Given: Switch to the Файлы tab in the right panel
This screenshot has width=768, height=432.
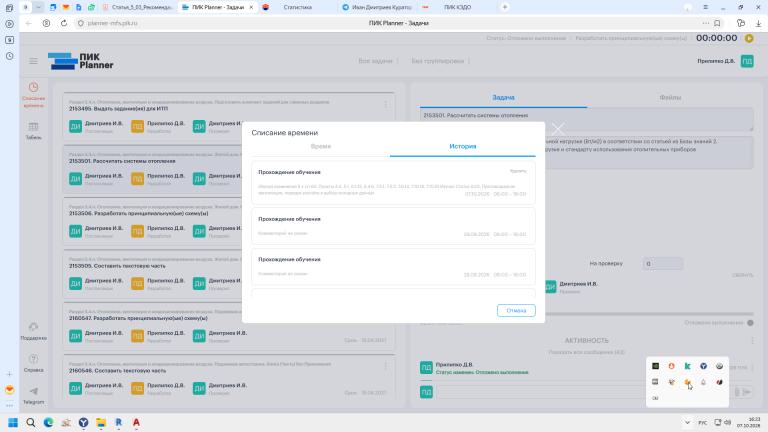Looking at the screenshot, I should (x=670, y=97).
